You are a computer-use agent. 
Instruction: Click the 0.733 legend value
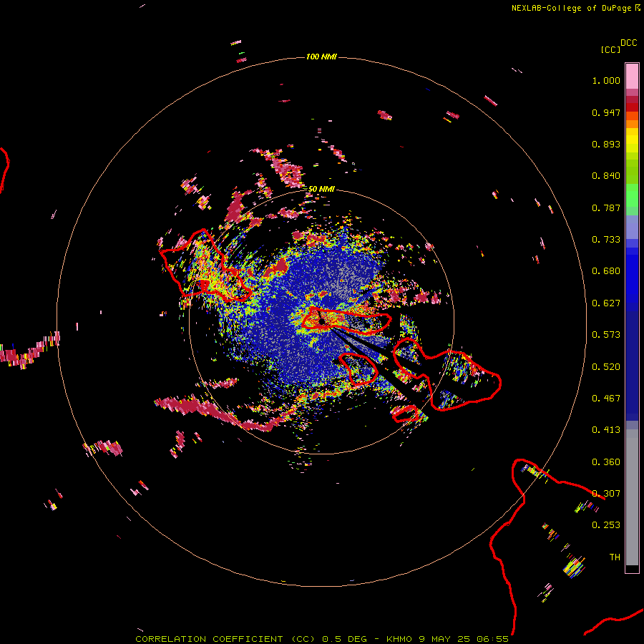click(606, 240)
